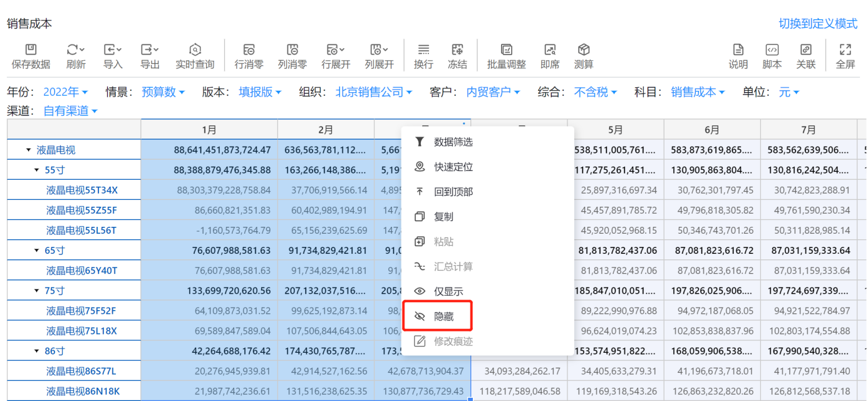
Task: Open the 脚本 script icon
Action: (772, 50)
